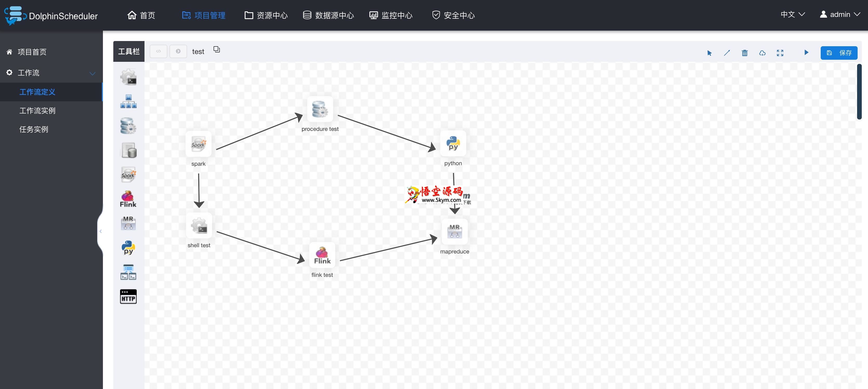Select the Python task type icon
This screenshot has width=868, height=389.
(128, 248)
